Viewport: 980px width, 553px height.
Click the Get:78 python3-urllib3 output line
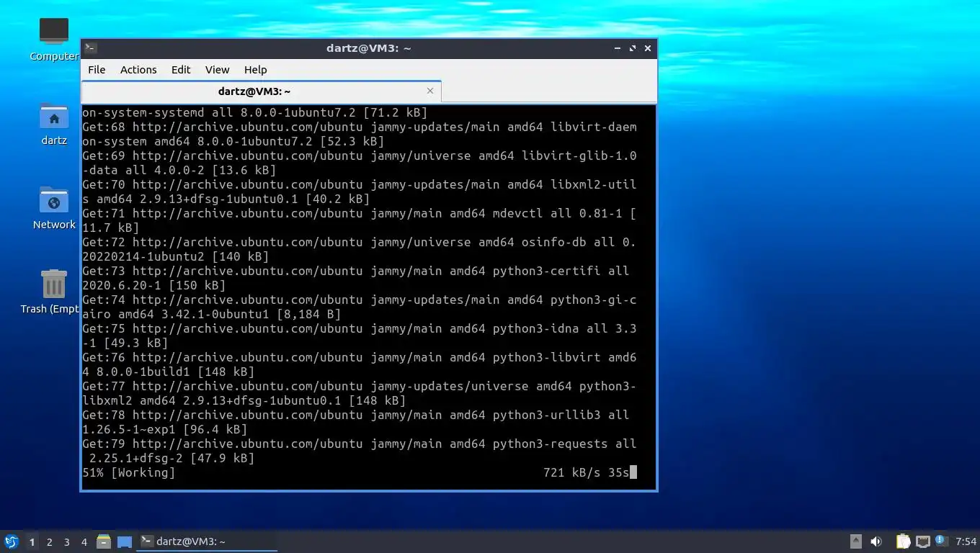[x=356, y=422]
